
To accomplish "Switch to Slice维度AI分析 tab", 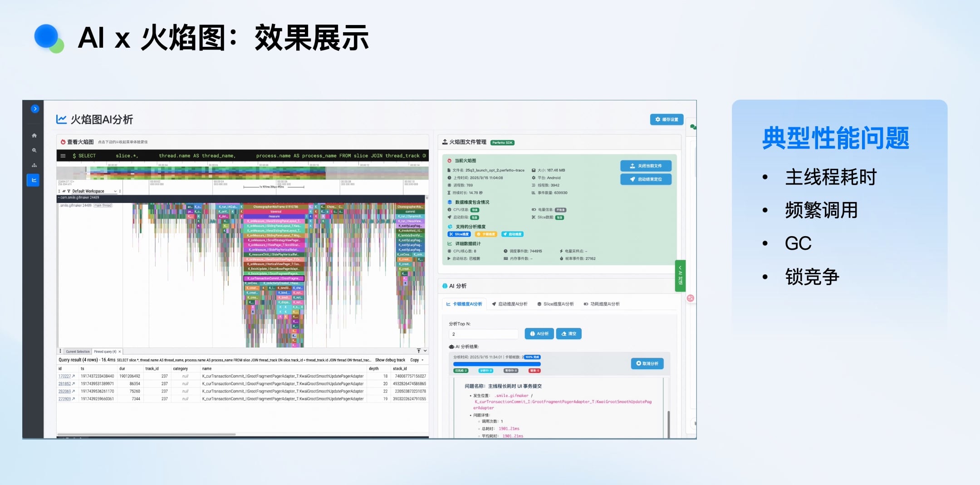I will (x=555, y=304).
